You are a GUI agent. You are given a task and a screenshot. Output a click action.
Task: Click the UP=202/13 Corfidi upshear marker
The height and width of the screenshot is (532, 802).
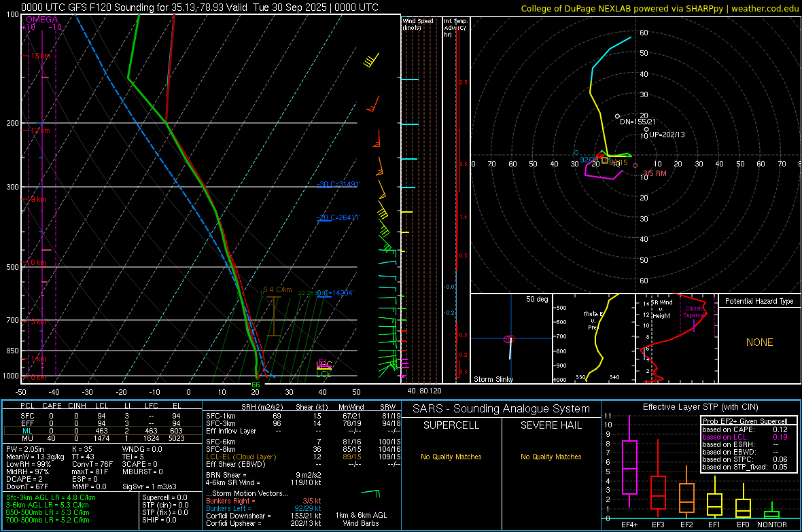click(x=646, y=129)
